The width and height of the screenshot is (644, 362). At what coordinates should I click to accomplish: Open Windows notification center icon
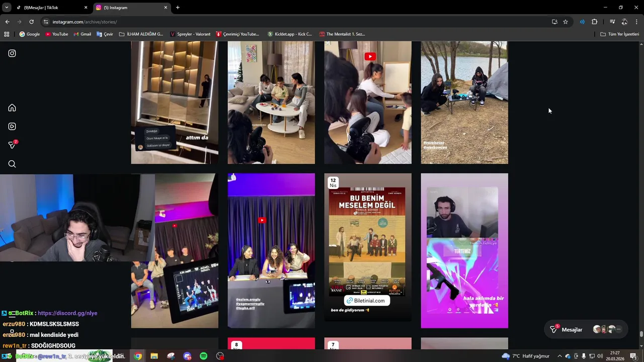(633, 356)
